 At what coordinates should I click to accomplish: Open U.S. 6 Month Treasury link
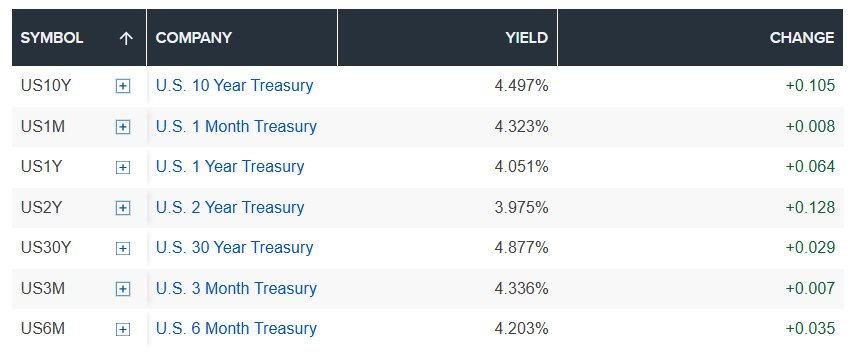point(236,328)
